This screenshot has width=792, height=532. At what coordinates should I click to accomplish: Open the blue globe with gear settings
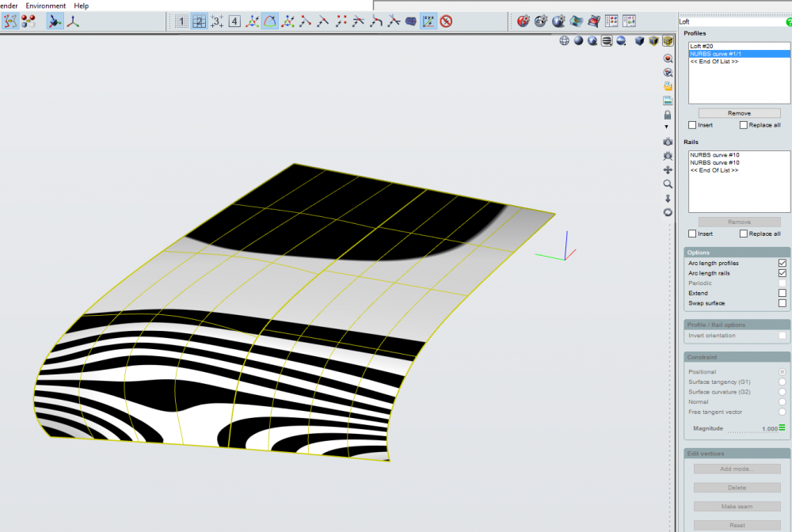coord(558,21)
